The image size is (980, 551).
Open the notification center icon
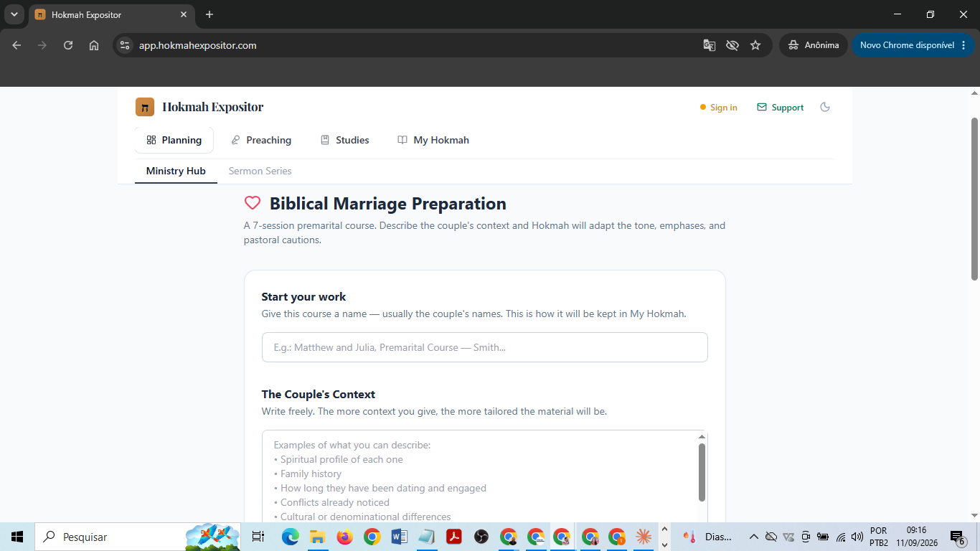(x=958, y=537)
